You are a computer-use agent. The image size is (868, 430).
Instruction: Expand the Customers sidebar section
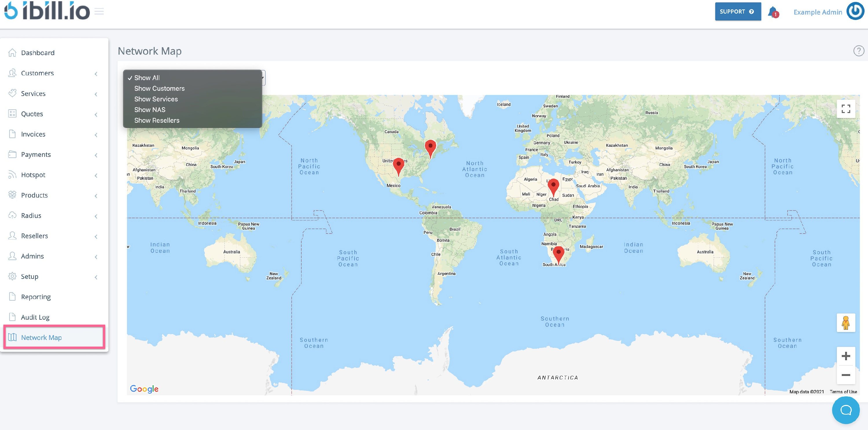pos(96,74)
